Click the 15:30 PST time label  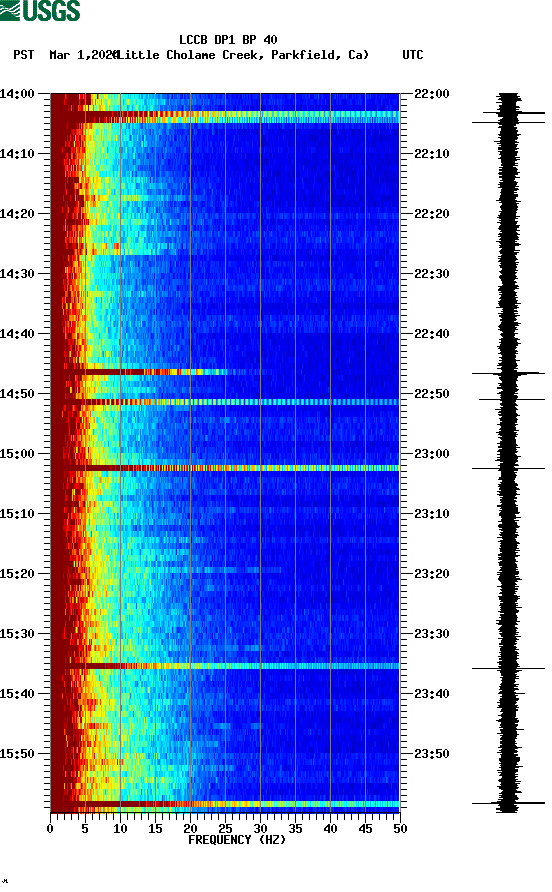[17, 634]
